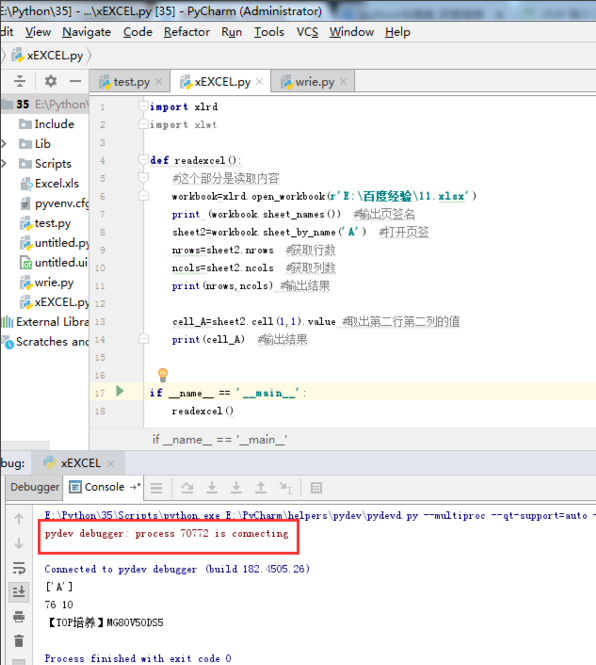This screenshot has height=665, width=596.
Task: Click the console print icon
Action: (x=19, y=617)
